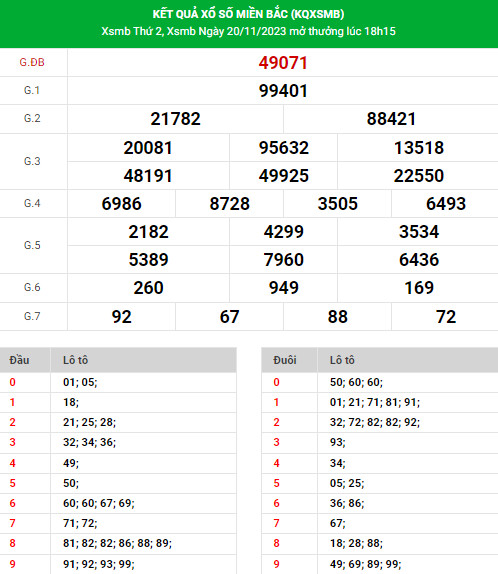Click the special prize number 49071
The width and height of the screenshot is (498, 574).
(283, 63)
